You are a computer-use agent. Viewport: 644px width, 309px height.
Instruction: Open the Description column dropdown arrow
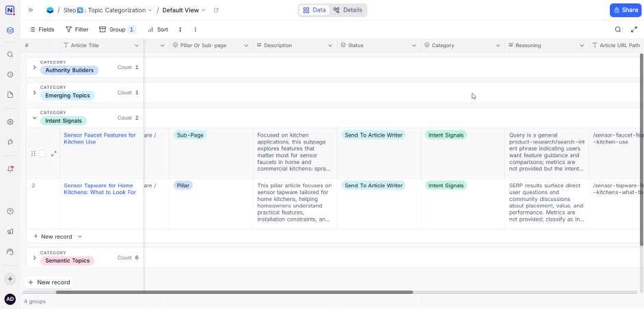pos(330,46)
